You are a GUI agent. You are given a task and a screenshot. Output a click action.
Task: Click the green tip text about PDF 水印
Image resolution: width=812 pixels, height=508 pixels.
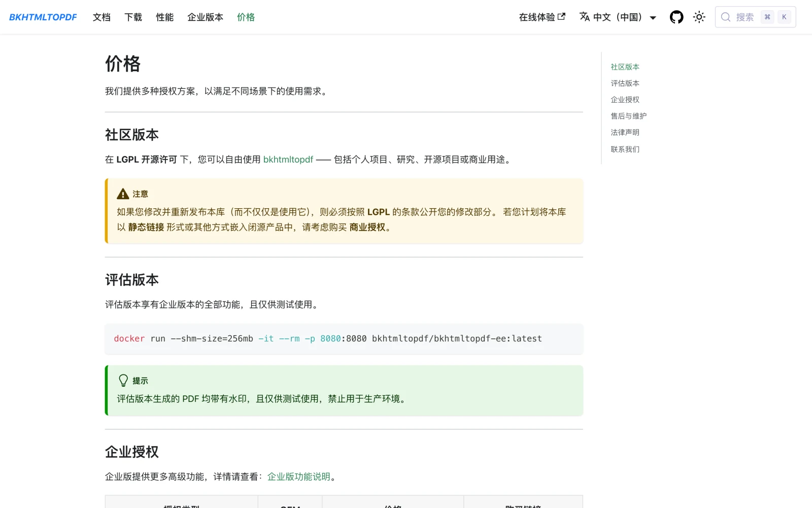click(262, 399)
